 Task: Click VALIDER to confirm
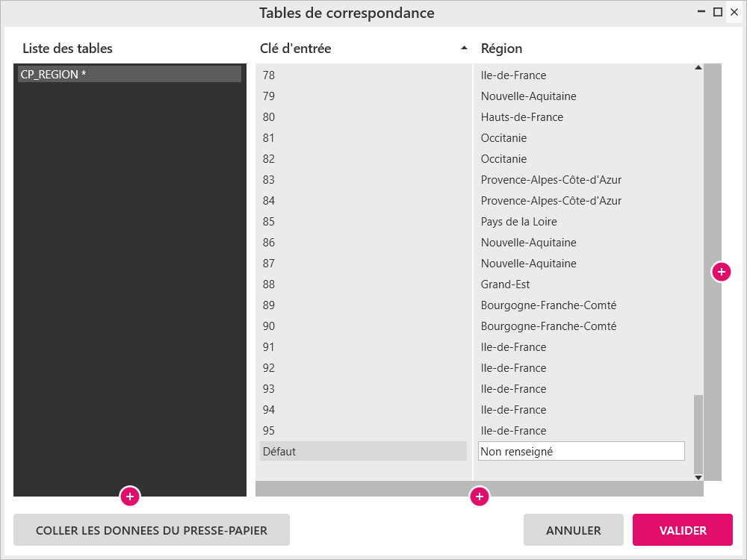683,530
